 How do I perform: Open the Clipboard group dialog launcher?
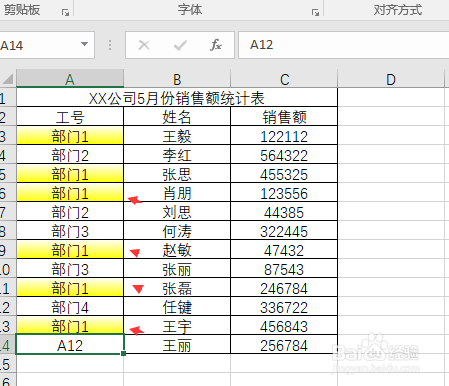(65, 13)
